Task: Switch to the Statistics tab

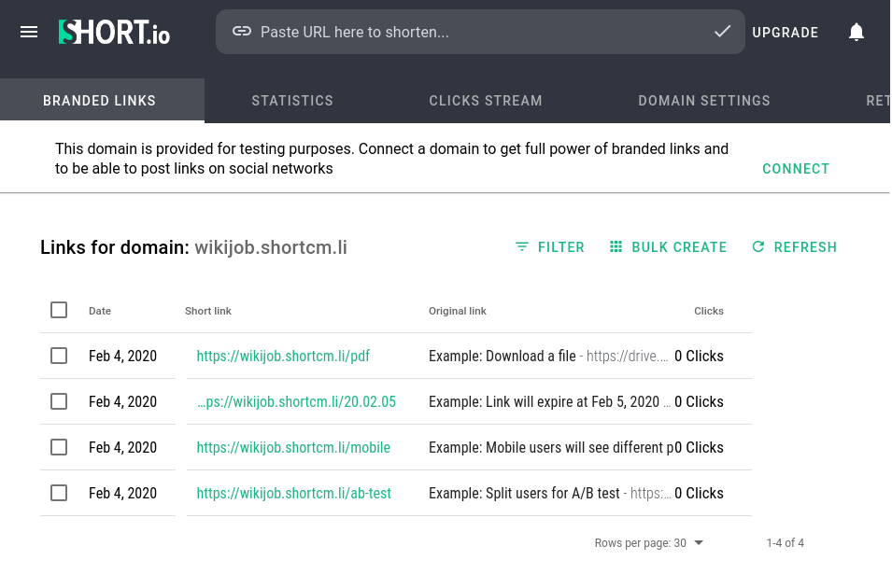Action: point(292,101)
